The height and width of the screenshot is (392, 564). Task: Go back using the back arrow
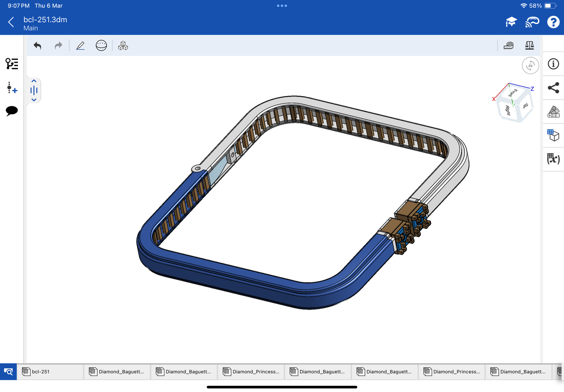click(11, 22)
